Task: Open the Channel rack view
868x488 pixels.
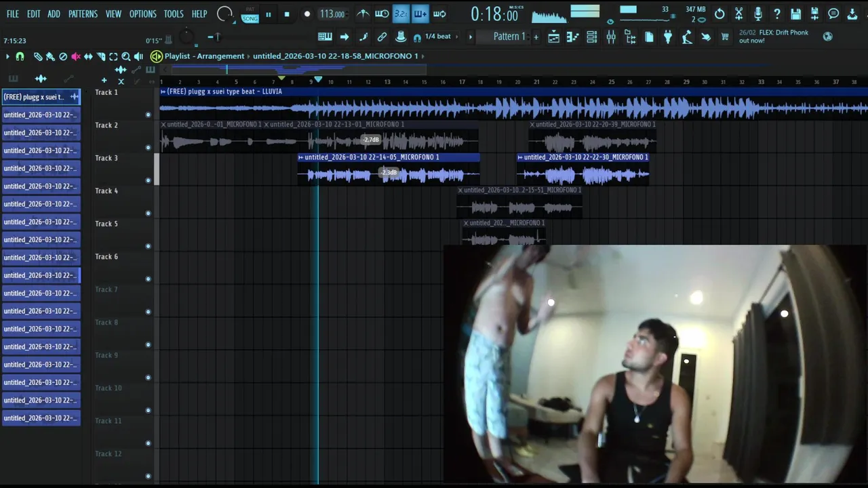Action: pyautogui.click(x=592, y=37)
